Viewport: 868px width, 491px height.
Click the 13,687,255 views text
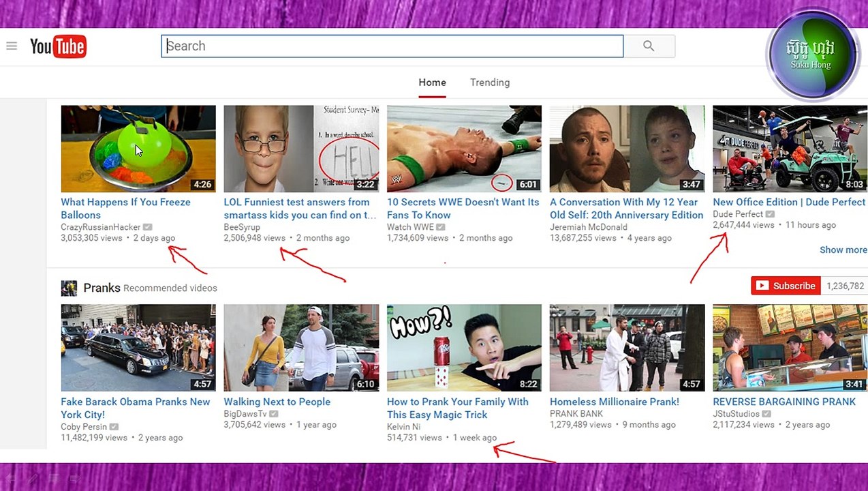pyautogui.click(x=583, y=238)
